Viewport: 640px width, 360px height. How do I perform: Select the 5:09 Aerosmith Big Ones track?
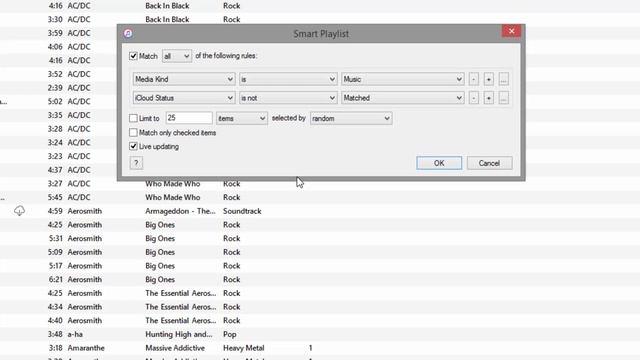click(320, 252)
